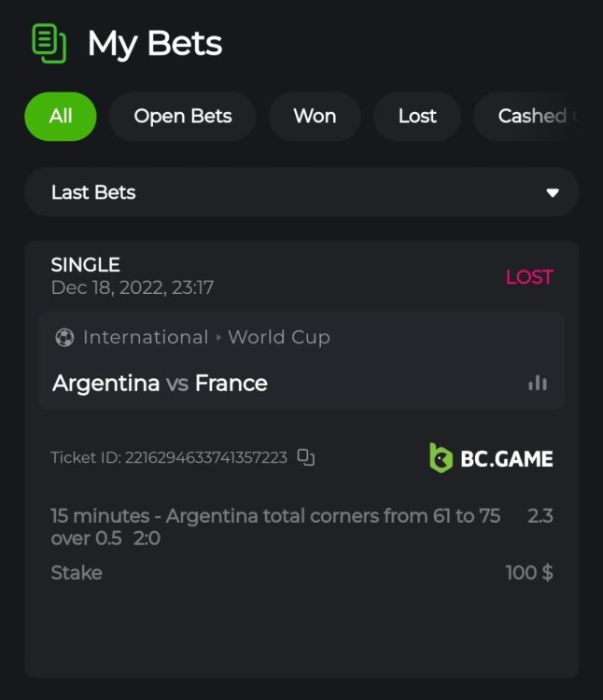Open the Argentina vs France match

coord(161,383)
